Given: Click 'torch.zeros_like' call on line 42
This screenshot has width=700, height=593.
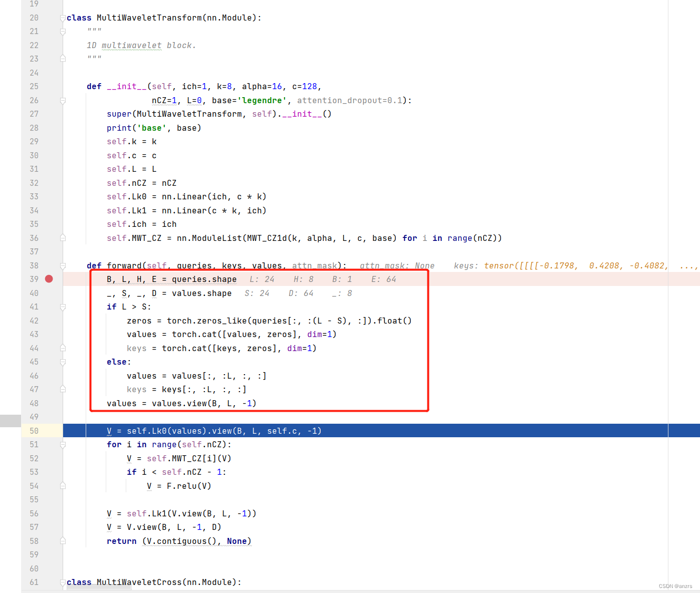Looking at the screenshot, I should pos(206,321).
